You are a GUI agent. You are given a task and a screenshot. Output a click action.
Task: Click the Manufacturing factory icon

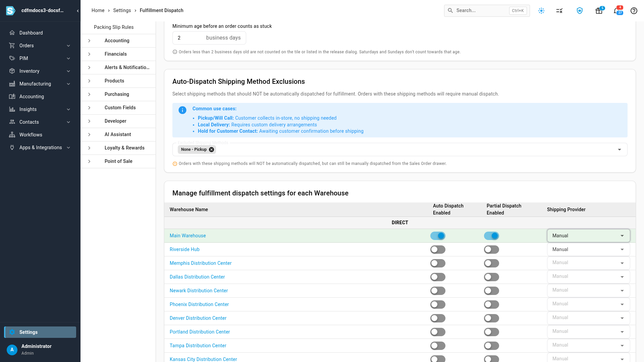(12, 84)
